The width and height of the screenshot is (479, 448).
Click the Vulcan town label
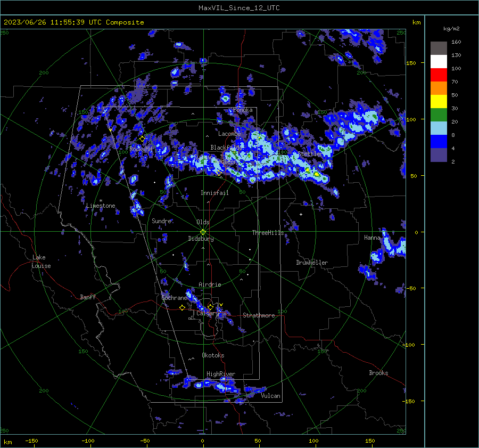[271, 396]
